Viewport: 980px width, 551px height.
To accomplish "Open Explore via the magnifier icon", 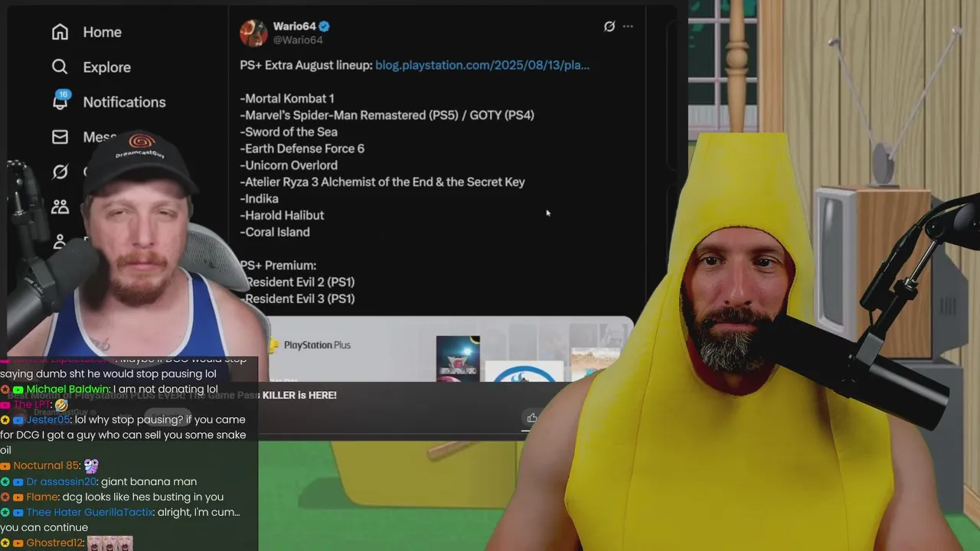I will click(60, 67).
